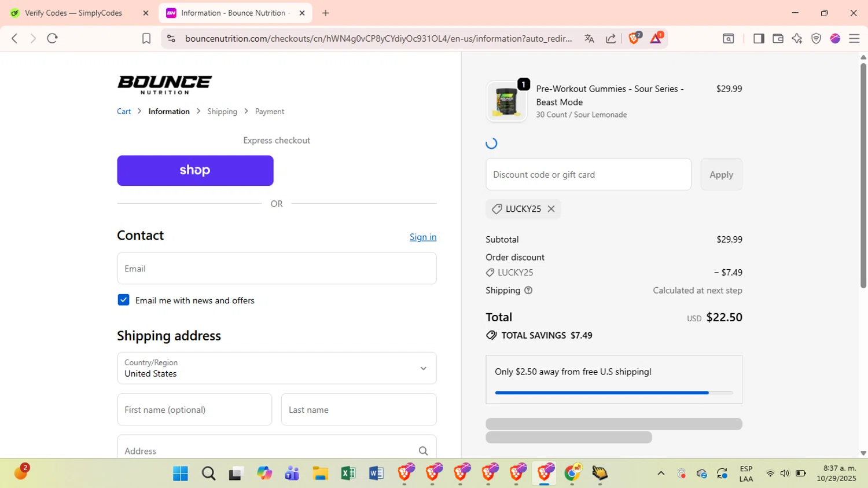Image resolution: width=868 pixels, height=488 pixels.
Task: Reload the checkout page
Action: point(52,38)
